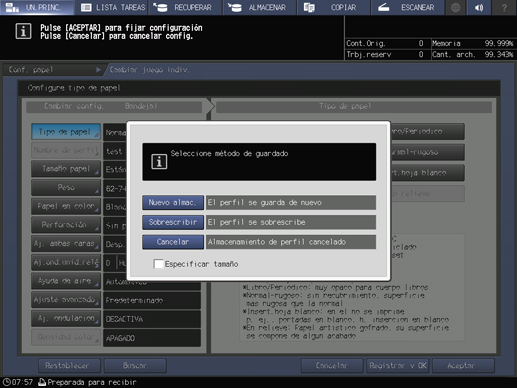Click the Aceptar button

point(463,366)
